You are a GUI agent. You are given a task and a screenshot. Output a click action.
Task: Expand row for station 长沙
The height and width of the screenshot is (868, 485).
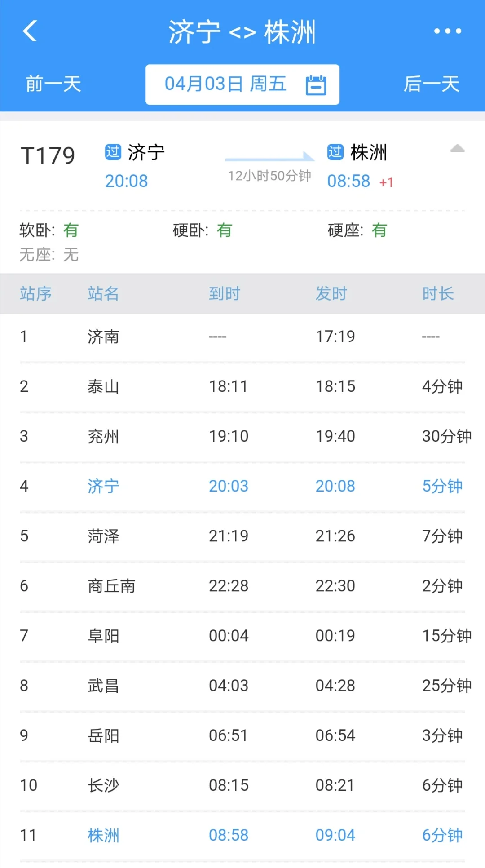242,785
